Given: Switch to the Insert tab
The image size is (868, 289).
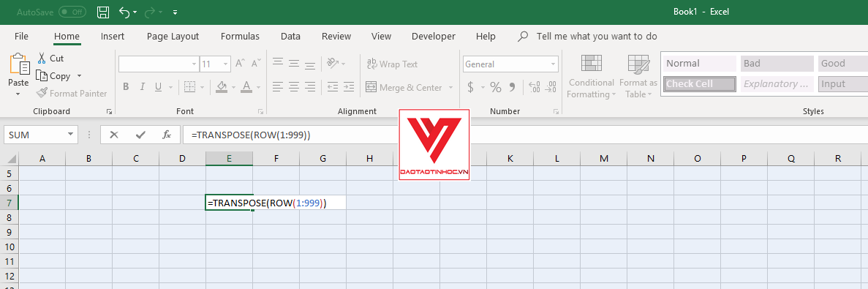Looking at the screenshot, I should pyautogui.click(x=113, y=36).
